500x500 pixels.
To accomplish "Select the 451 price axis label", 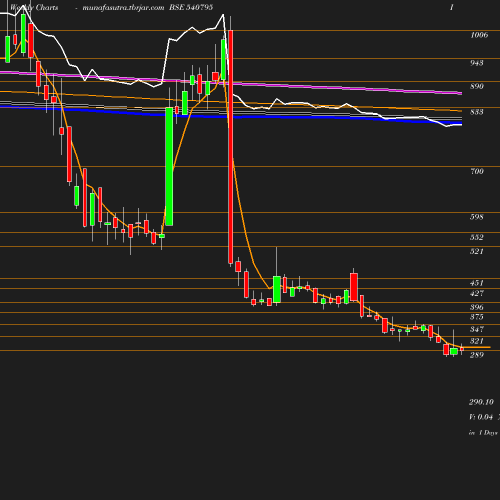I will click(x=477, y=283).
